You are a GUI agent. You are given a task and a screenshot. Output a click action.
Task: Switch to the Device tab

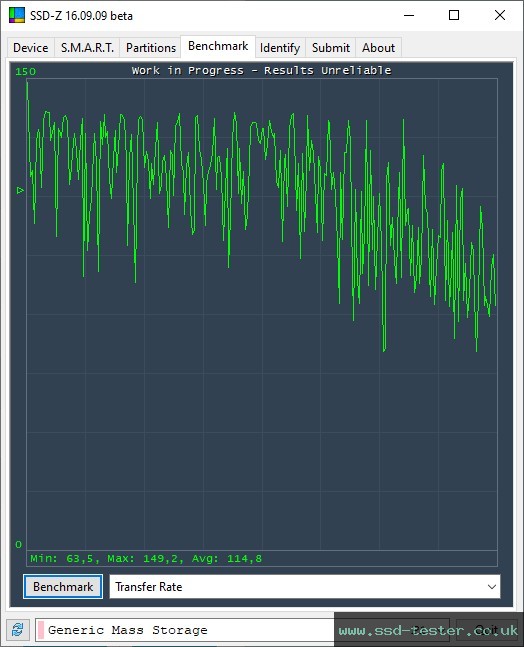pyautogui.click(x=31, y=48)
